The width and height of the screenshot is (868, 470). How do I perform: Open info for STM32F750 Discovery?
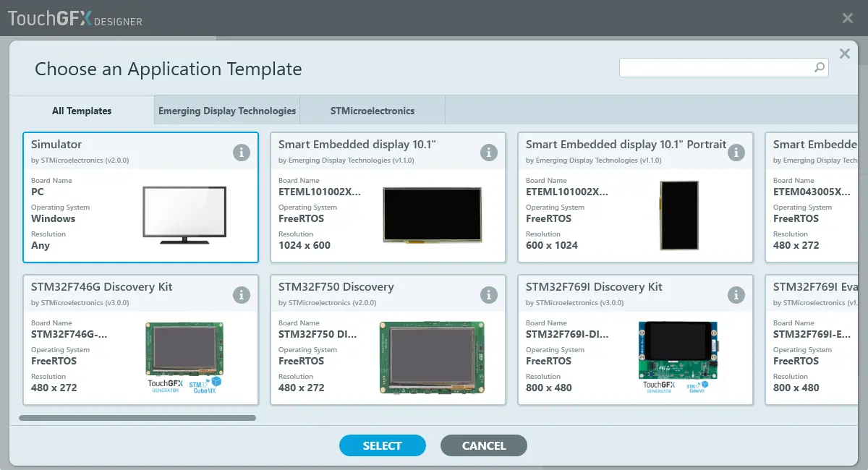coord(489,295)
